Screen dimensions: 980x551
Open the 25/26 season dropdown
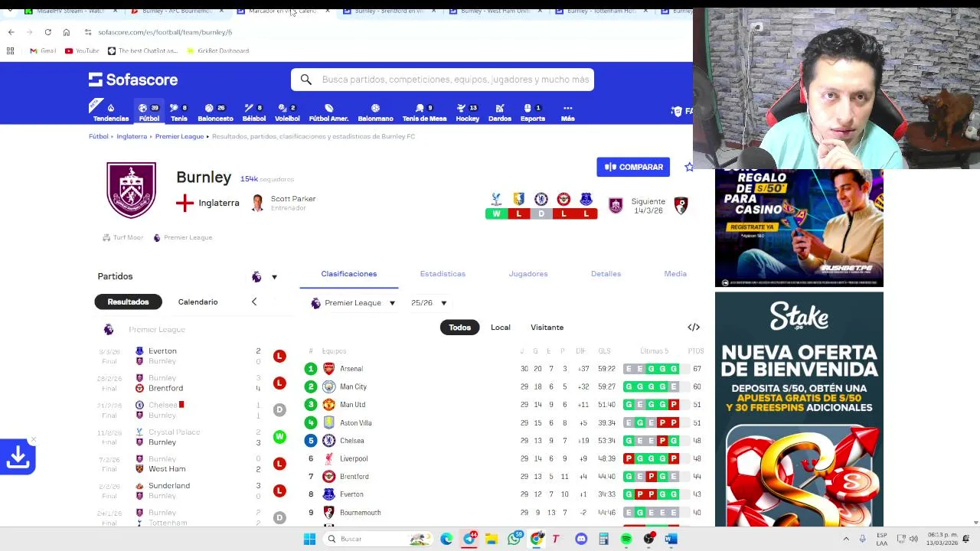429,303
